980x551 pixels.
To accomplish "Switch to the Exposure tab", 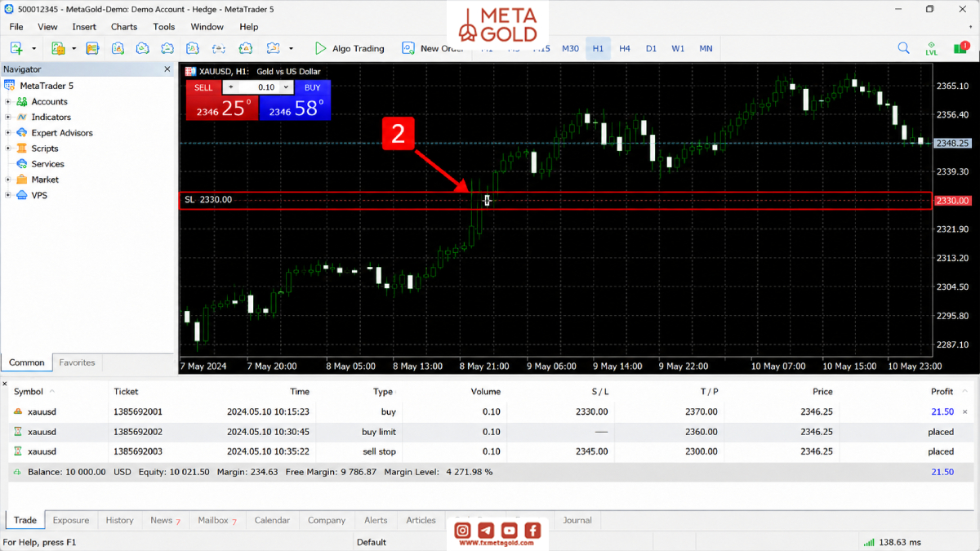I will tap(71, 520).
